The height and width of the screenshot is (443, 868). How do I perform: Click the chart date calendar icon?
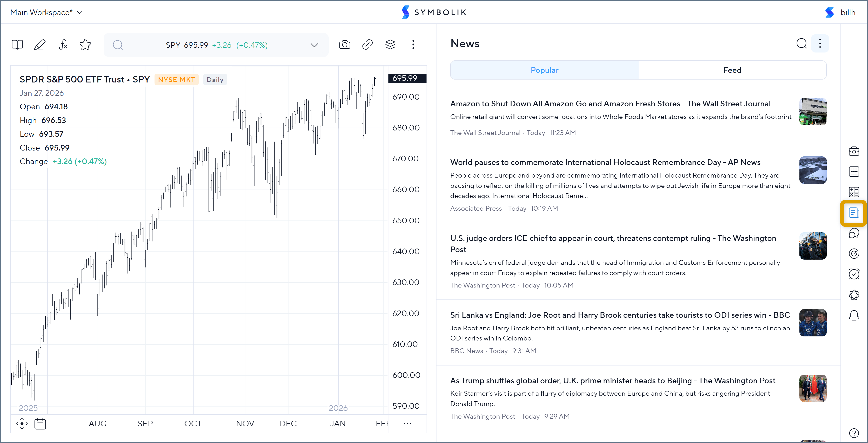point(40,423)
